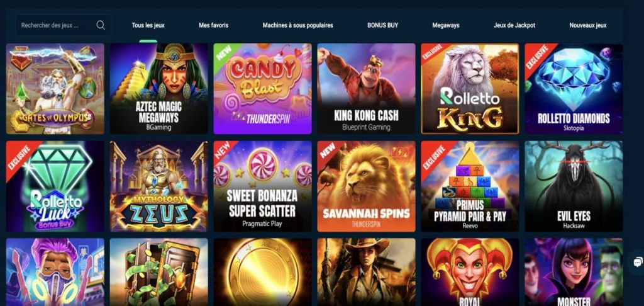Open Machines à sous populaires tab
Viewport: 644px width, 306px height.
[297, 25]
